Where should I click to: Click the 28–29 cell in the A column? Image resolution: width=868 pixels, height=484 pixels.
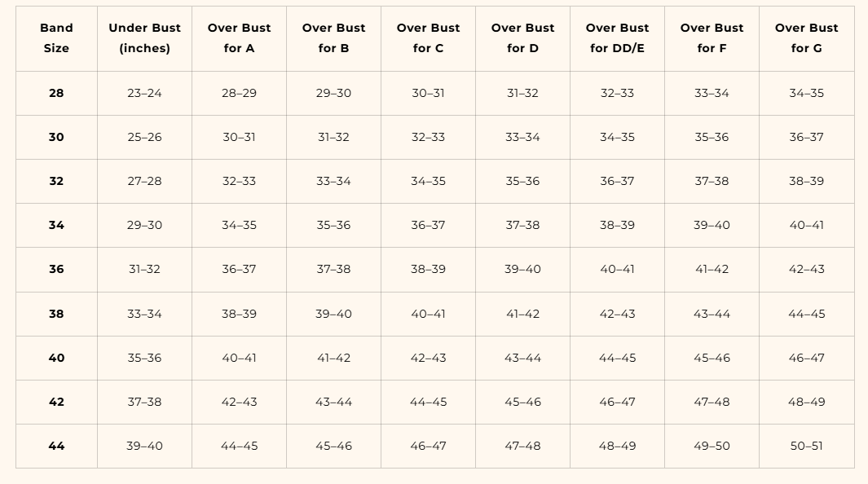click(x=239, y=93)
